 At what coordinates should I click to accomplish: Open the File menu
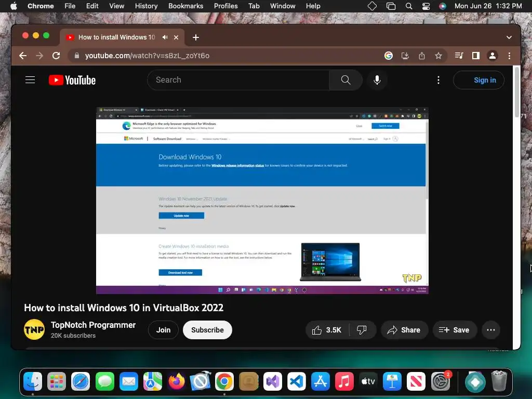pyautogui.click(x=70, y=6)
